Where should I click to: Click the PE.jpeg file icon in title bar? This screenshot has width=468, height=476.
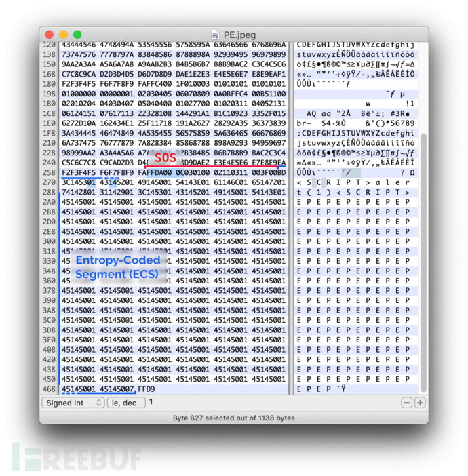pos(215,35)
